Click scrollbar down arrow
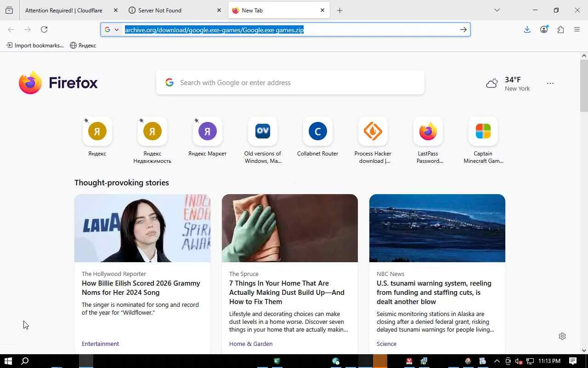The height and width of the screenshot is (368, 588). point(584,351)
